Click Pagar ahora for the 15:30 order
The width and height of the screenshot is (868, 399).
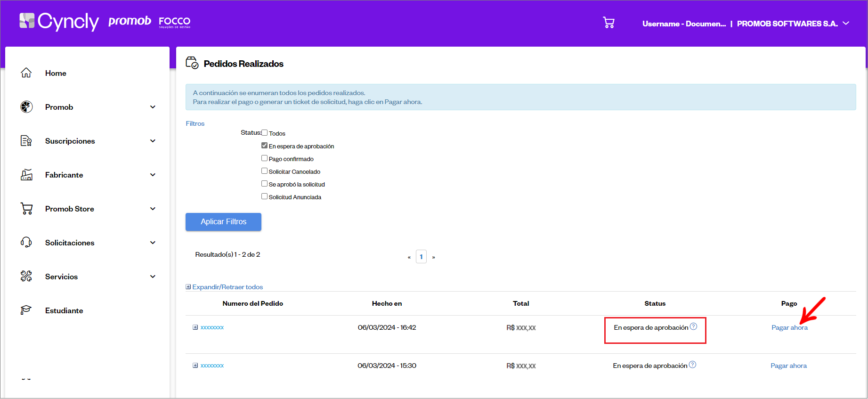point(788,366)
